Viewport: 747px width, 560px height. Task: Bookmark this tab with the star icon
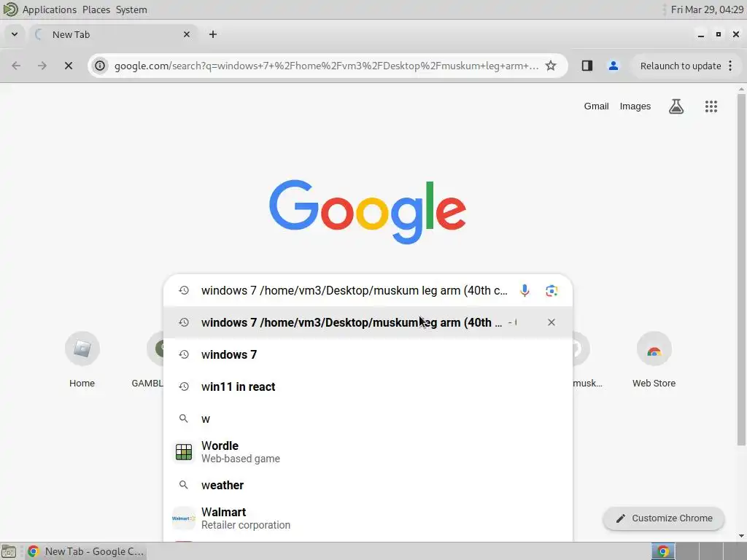(551, 66)
